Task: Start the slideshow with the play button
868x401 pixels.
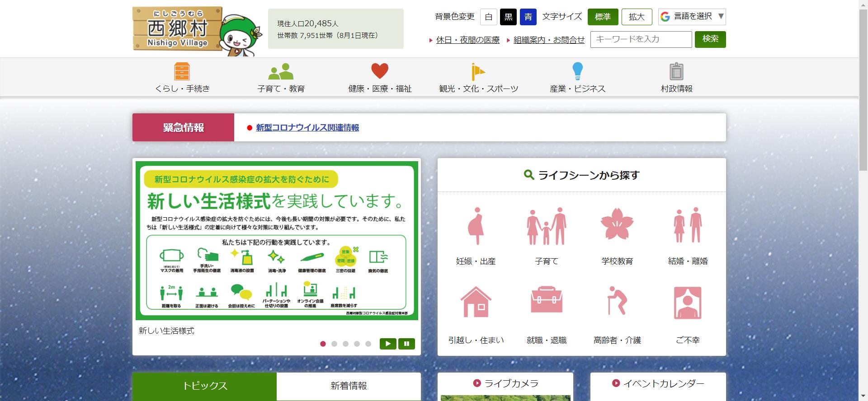Action: pos(388,344)
